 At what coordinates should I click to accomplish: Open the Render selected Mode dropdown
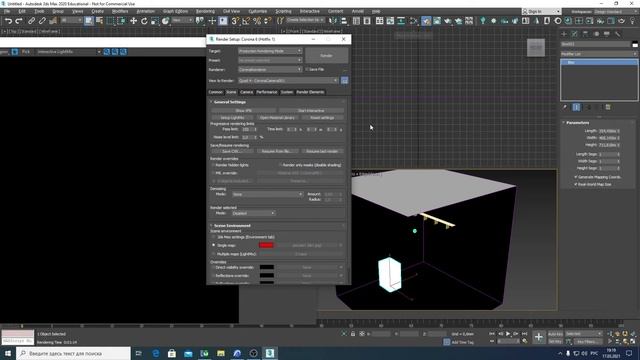tap(253, 213)
